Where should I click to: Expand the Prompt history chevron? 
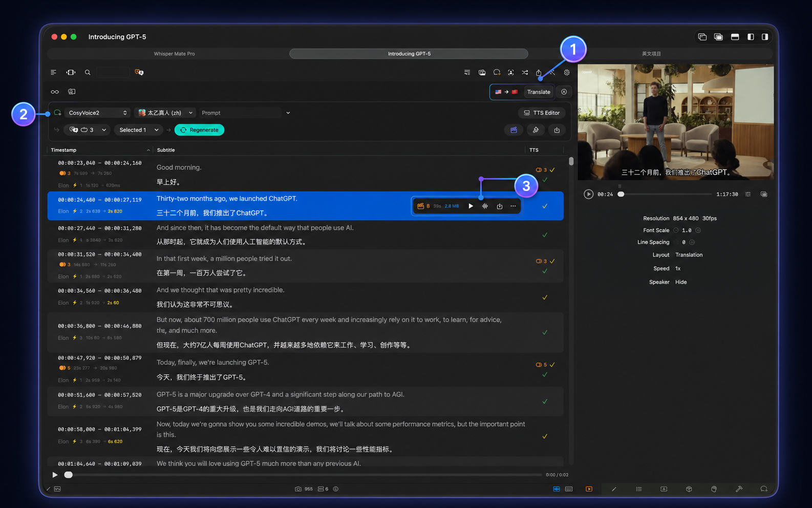click(x=288, y=113)
